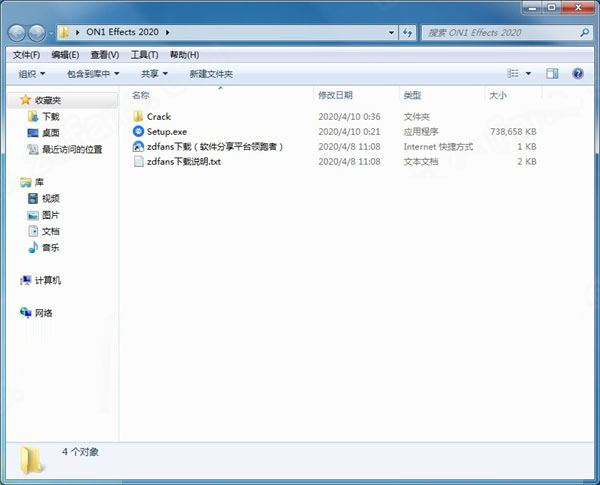This screenshot has width=600, height=485.
Task: Select the Crack folder icon
Action: pyautogui.click(x=138, y=116)
